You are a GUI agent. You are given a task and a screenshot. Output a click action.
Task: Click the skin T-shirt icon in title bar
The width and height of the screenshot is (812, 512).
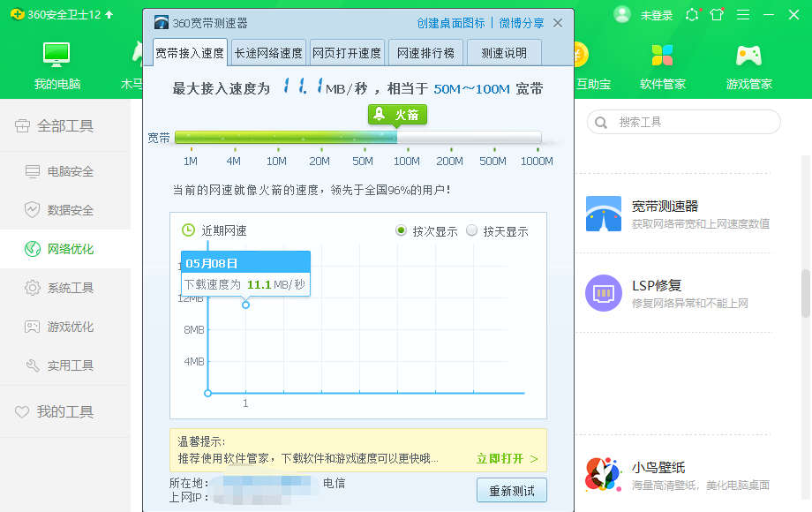(x=717, y=15)
